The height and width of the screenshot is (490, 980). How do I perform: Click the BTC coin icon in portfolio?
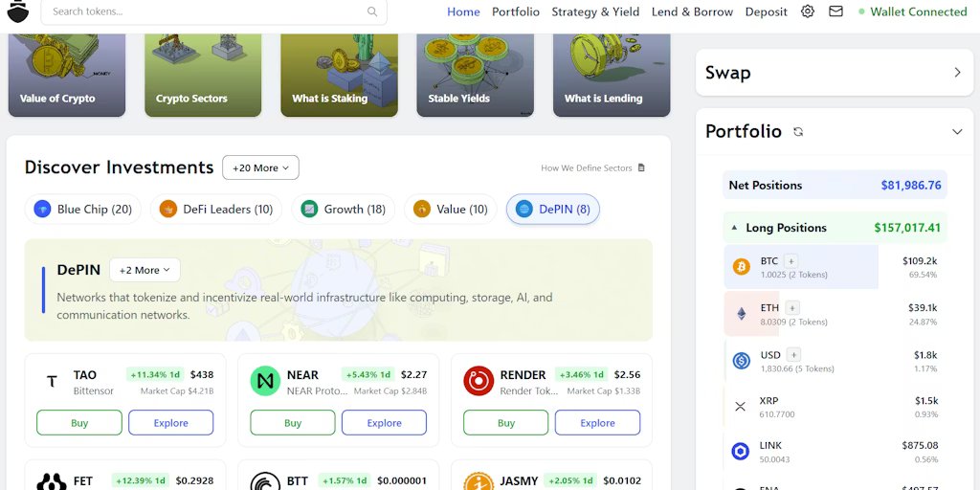pyautogui.click(x=741, y=267)
